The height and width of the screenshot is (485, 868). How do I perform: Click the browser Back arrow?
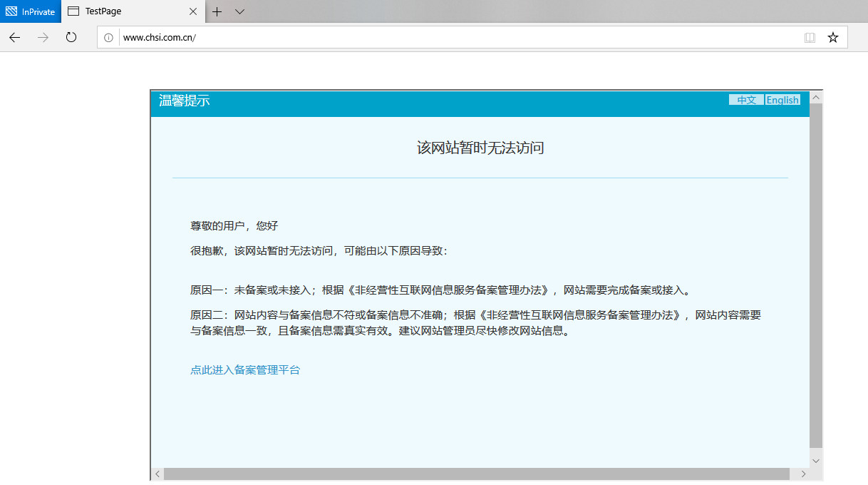[x=15, y=37]
